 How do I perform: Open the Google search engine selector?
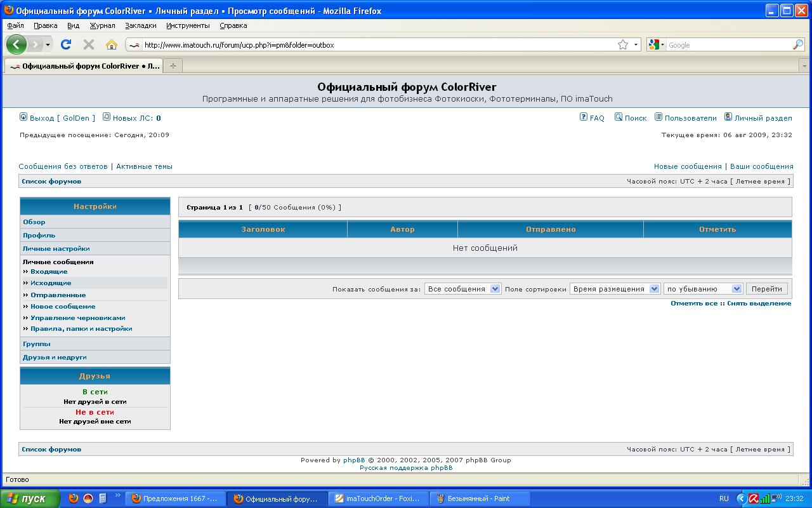[657, 45]
